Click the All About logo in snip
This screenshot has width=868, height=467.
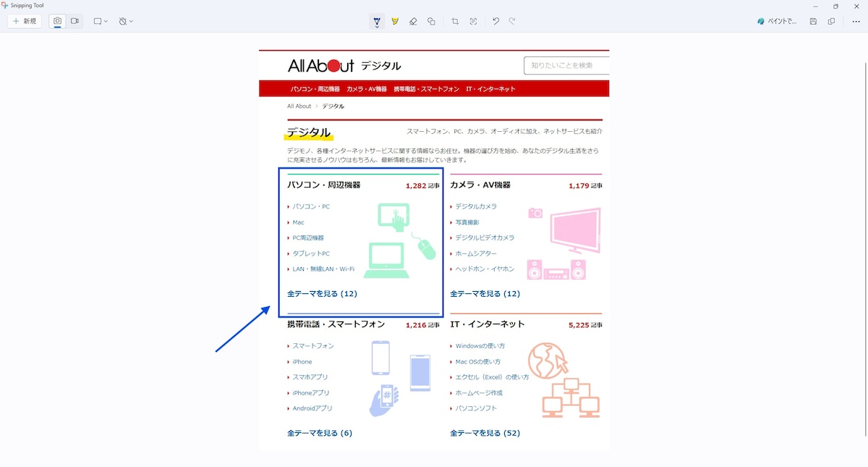[x=321, y=66]
